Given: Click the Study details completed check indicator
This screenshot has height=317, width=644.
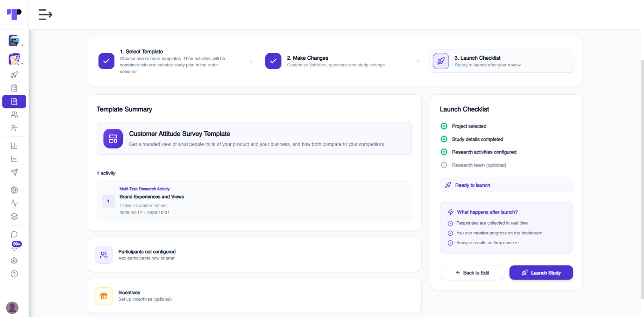Looking at the screenshot, I should click(444, 139).
